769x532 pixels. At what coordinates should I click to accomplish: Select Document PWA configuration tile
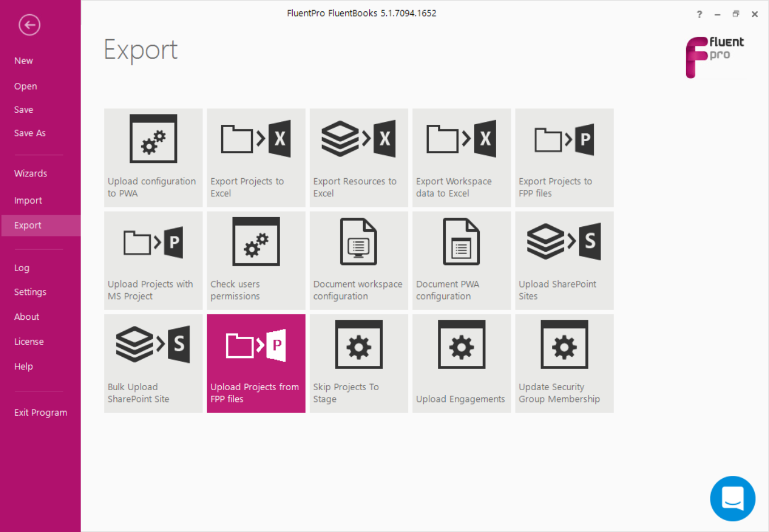pyautogui.click(x=462, y=261)
